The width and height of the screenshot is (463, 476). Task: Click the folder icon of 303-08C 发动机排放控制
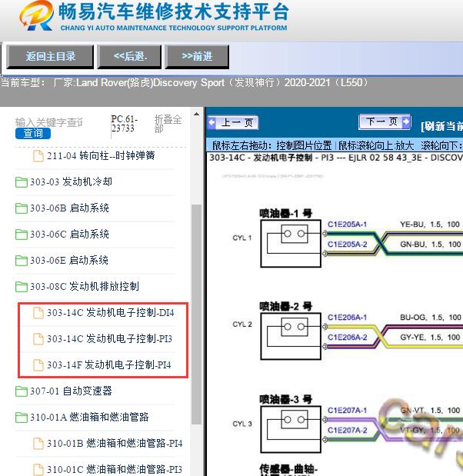(x=22, y=287)
